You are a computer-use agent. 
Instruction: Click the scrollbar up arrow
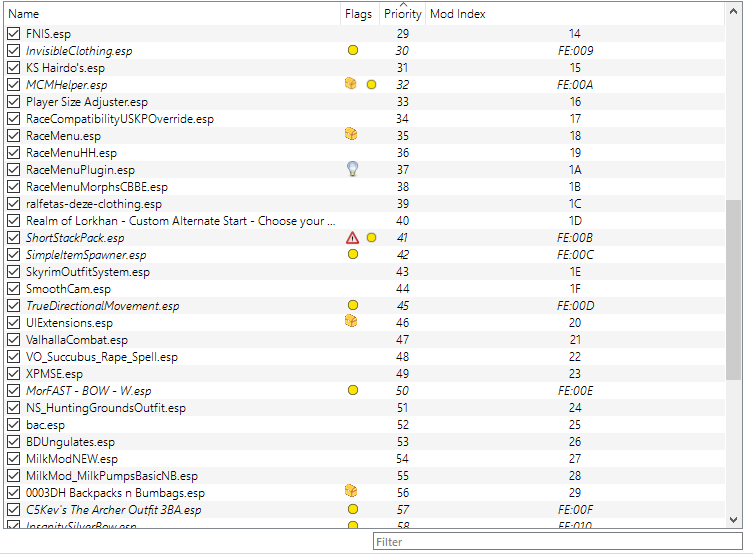coord(733,12)
